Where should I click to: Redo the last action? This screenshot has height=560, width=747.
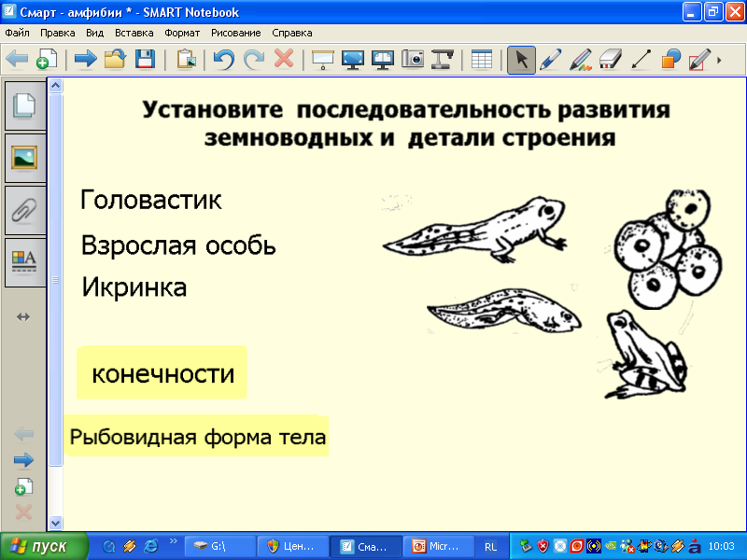coord(254,60)
